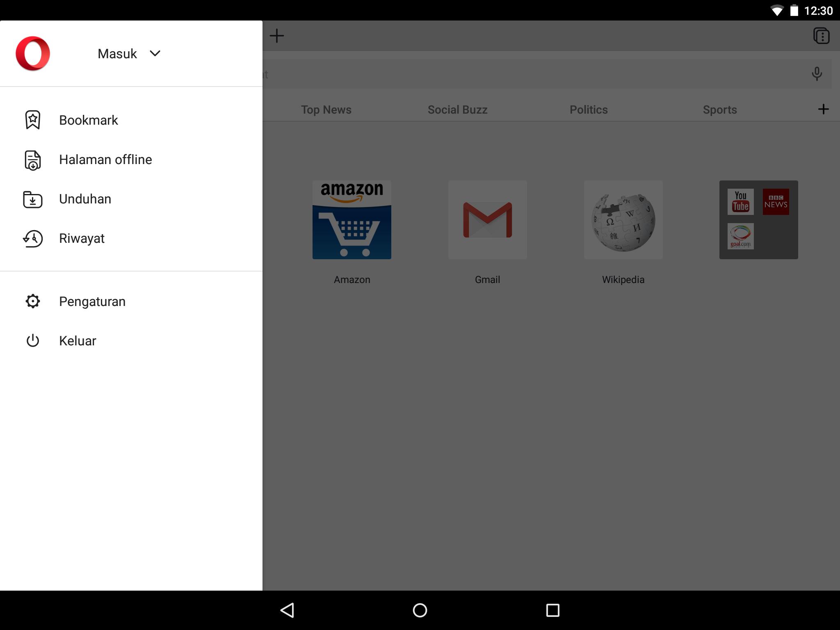Open Halaman offline entry
This screenshot has height=630, width=840.
tap(131, 160)
